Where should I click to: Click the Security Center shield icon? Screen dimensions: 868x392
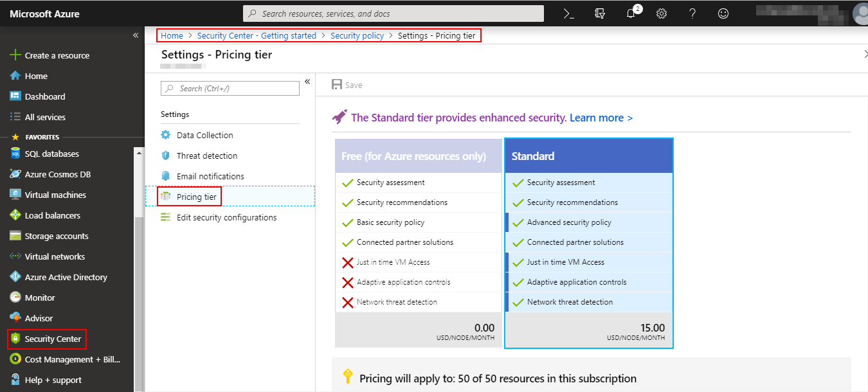(x=15, y=339)
